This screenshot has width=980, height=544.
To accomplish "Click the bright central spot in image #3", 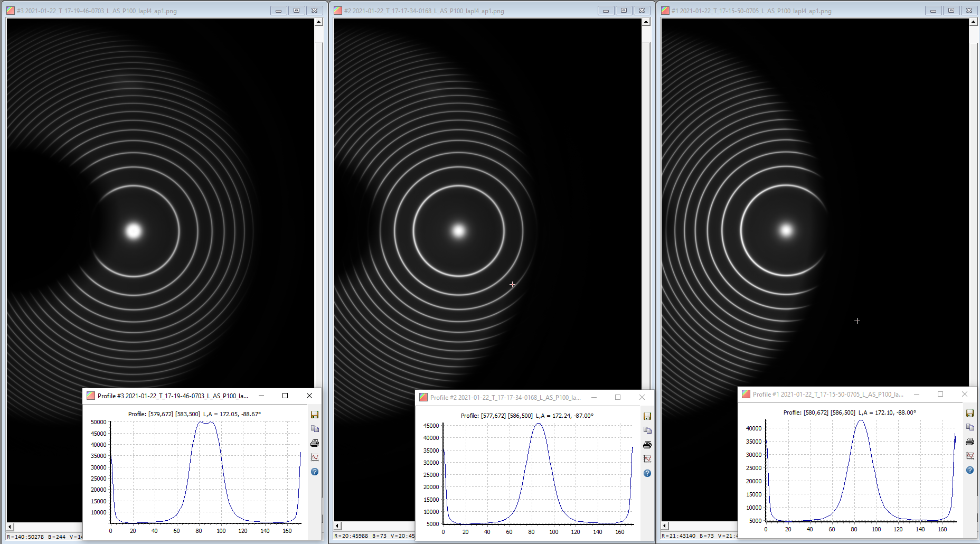I will pyautogui.click(x=134, y=231).
